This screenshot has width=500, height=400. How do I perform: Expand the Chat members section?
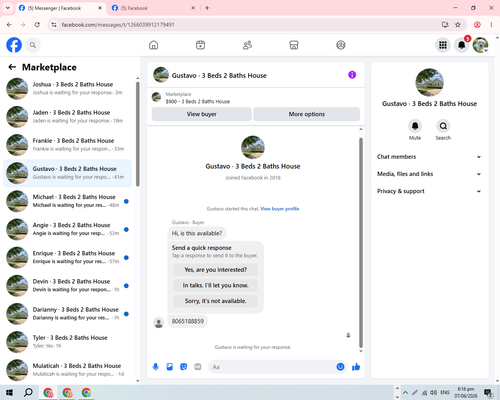coord(429,157)
